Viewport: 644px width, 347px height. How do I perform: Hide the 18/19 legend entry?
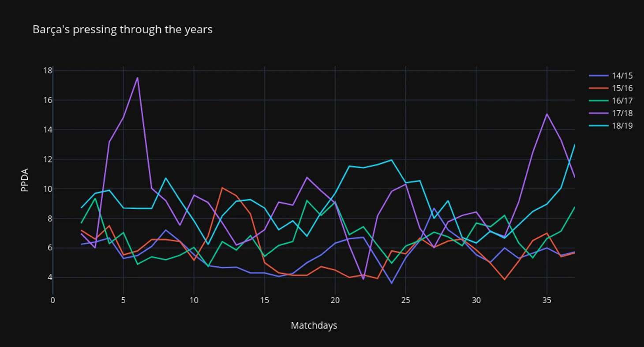[611, 126]
